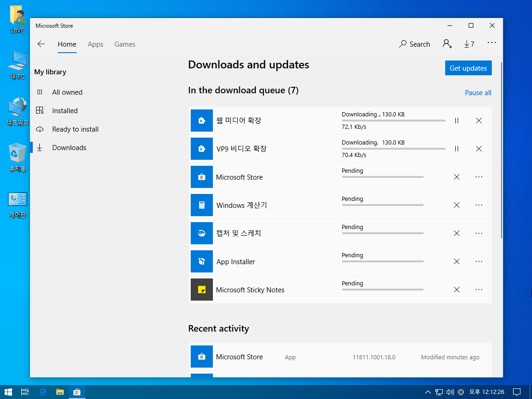Show hidden system tray icons
Screen dimensions: 532x399
click(x=428, y=392)
